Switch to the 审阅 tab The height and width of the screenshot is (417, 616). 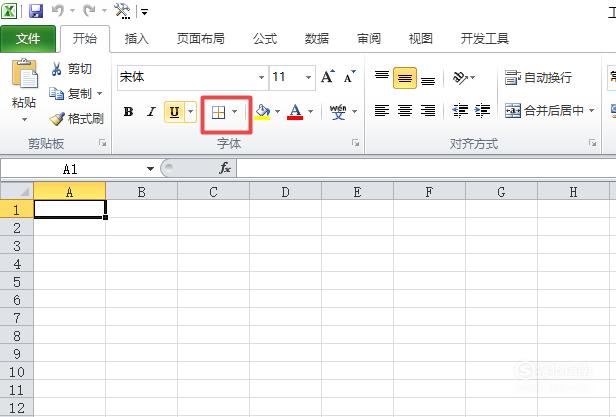[x=368, y=39]
